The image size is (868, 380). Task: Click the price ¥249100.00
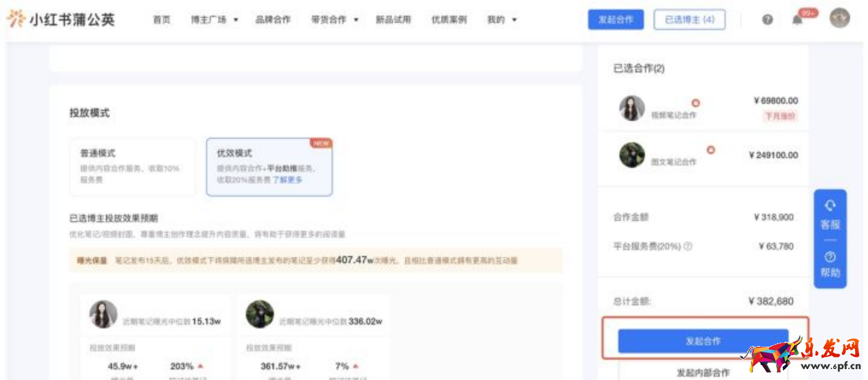773,155
